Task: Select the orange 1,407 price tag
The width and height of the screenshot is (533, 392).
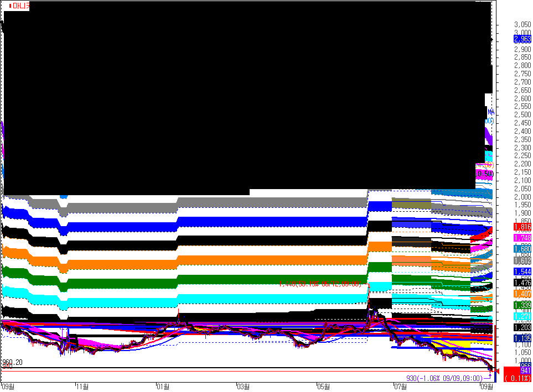Action: click(522, 294)
